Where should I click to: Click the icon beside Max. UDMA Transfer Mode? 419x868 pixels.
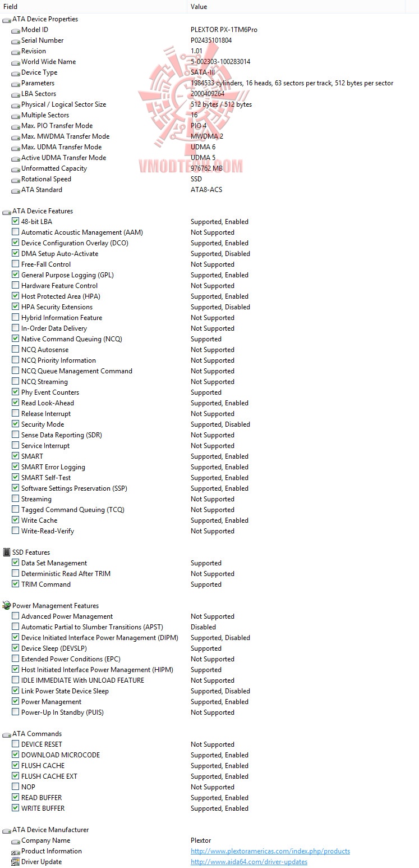pyautogui.click(x=15, y=147)
